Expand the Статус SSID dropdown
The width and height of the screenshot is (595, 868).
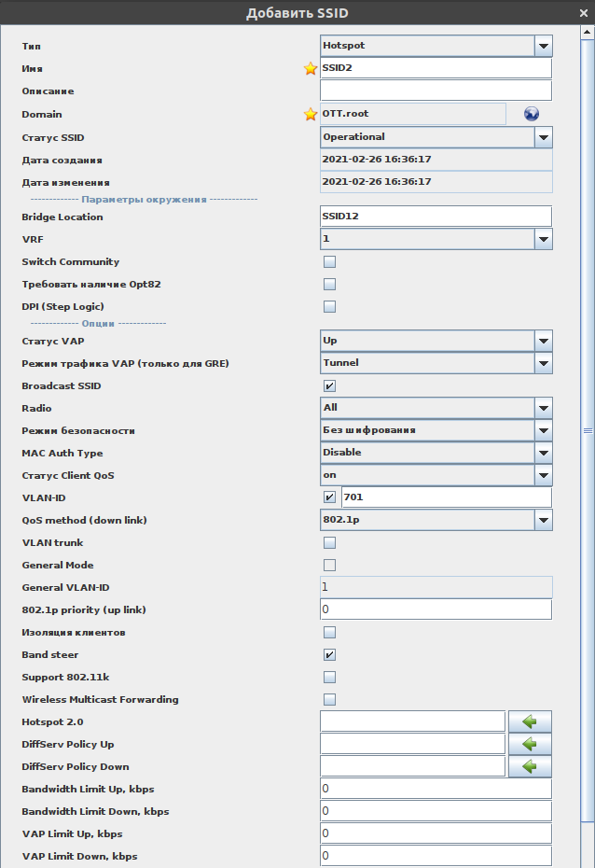[x=543, y=137]
